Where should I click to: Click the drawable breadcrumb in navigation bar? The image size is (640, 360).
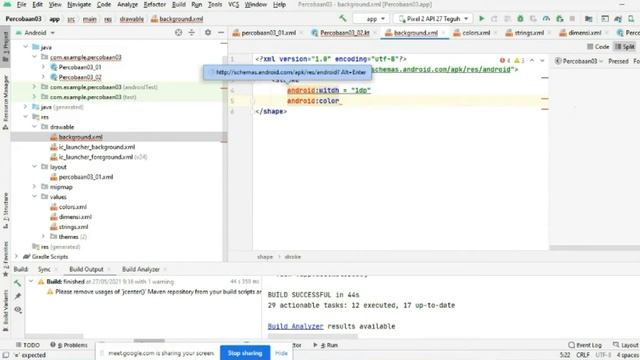coord(131,19)
